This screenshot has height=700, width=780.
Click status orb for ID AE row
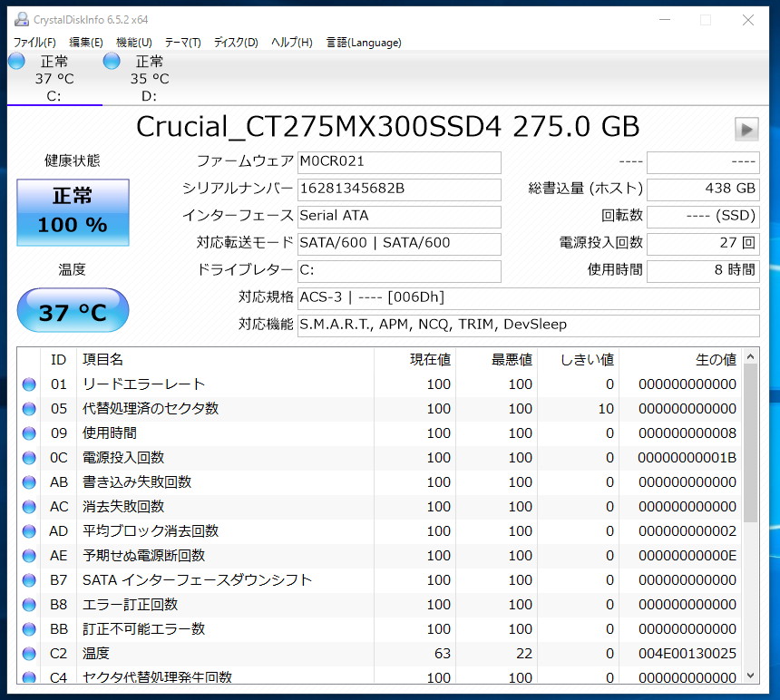click(x=29, y=555)
